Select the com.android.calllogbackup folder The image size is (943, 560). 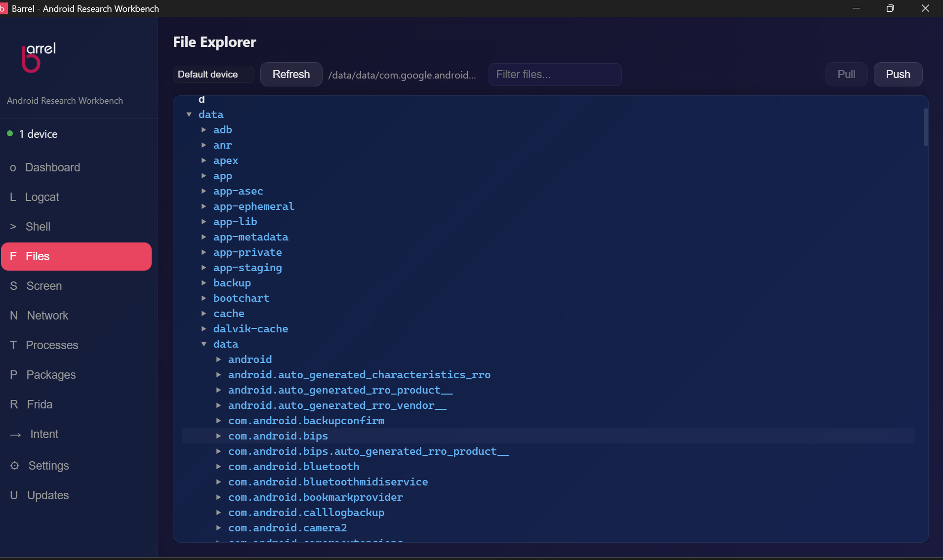pos(306,513)
